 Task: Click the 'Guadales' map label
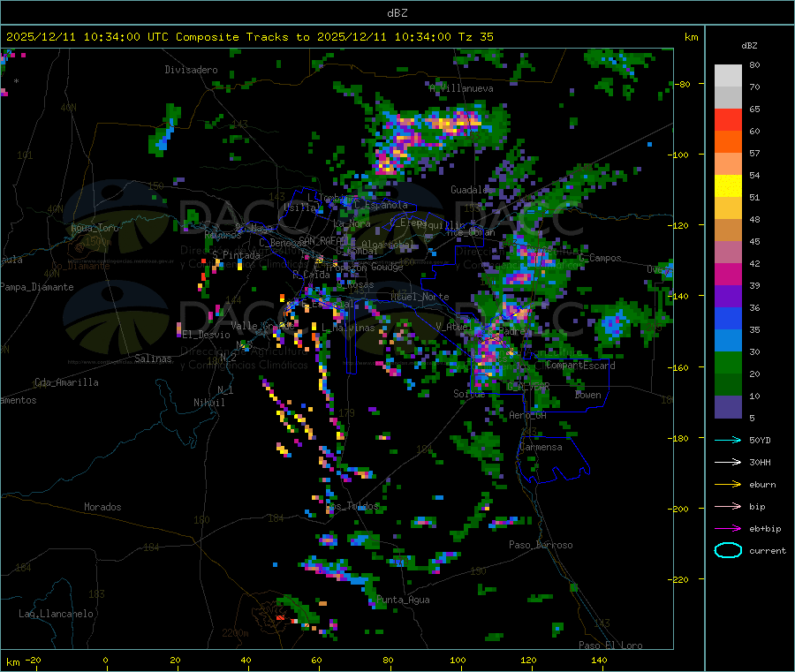[x=471, y=190]
